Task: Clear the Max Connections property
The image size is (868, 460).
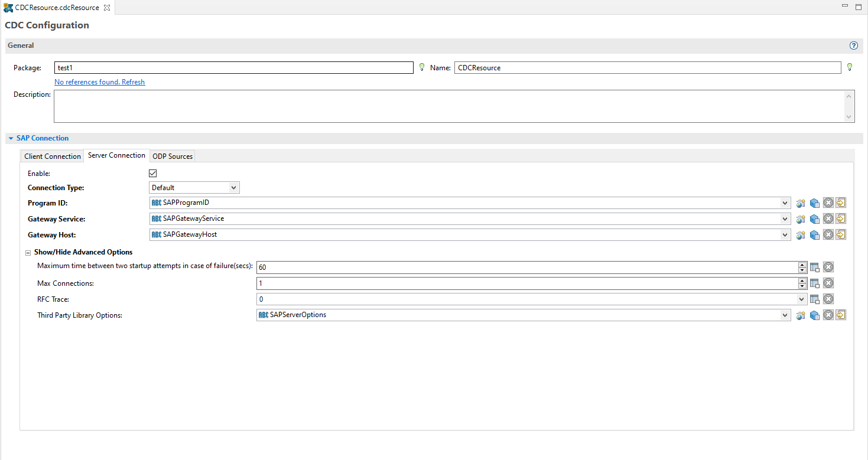Action: pyautogui.click(x=828, y=283)
